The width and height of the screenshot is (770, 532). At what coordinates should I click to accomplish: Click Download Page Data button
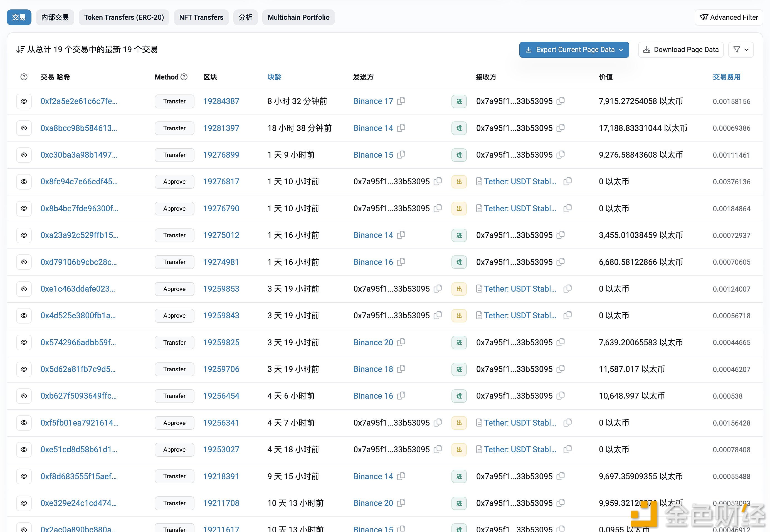pyautogui.click(x=681, y=50)
